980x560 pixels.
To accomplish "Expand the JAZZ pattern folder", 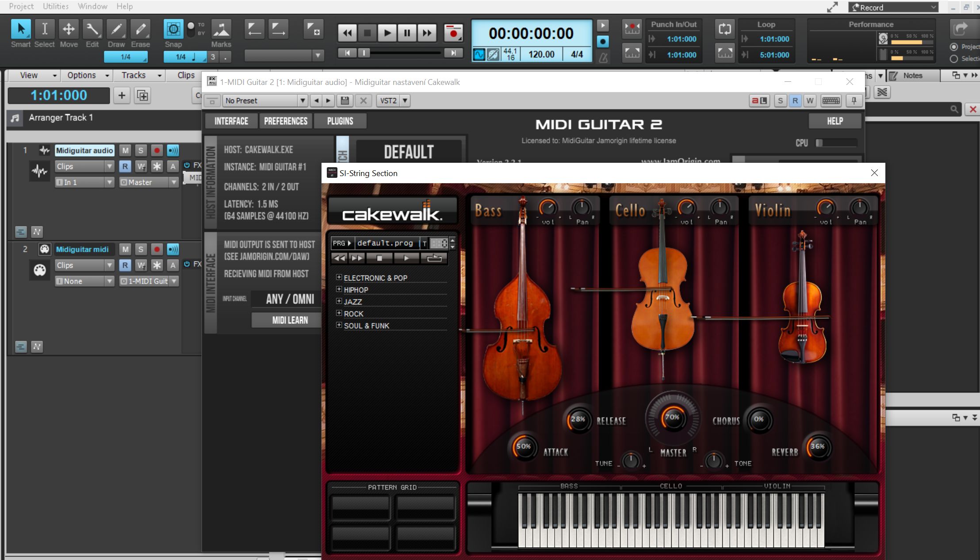I will pyautogui.click(x=339, y=301).
